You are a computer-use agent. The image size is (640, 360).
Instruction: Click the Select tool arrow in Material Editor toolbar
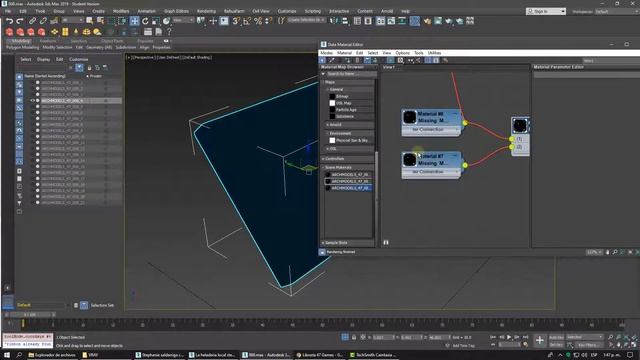[x=322, y=60]
